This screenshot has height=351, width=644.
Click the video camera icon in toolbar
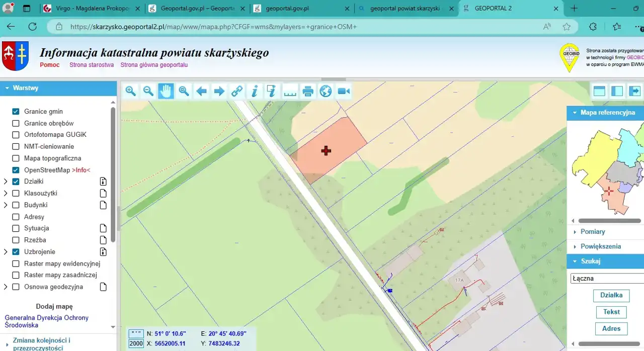344,91
